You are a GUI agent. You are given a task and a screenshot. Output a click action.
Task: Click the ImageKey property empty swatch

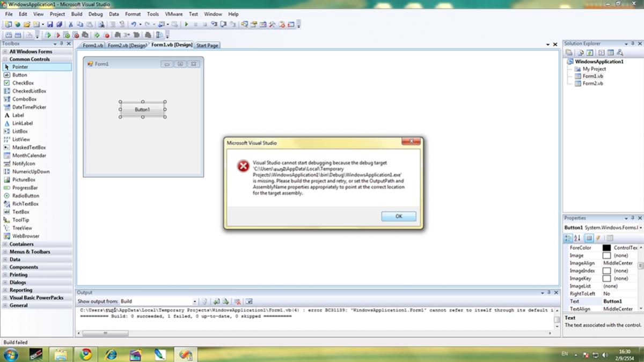(606, 279)
